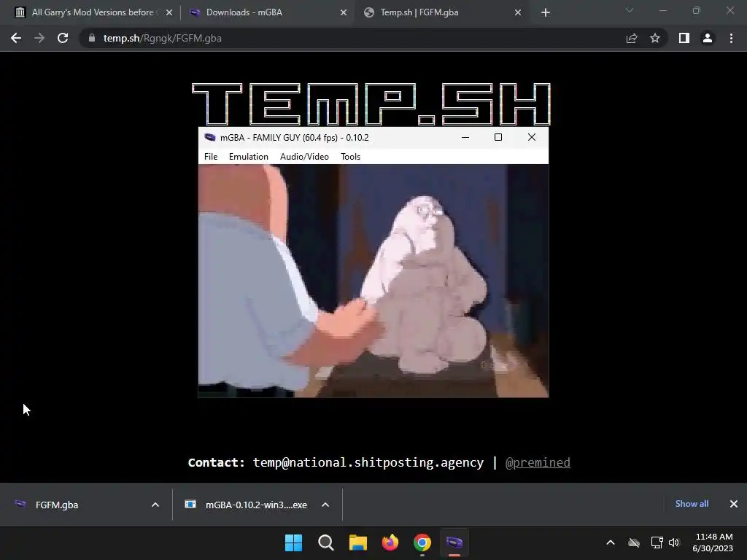The image size is (747, 560).
Task: Switch to mGBA in the taskbar
Action: (x=454, y=542)
